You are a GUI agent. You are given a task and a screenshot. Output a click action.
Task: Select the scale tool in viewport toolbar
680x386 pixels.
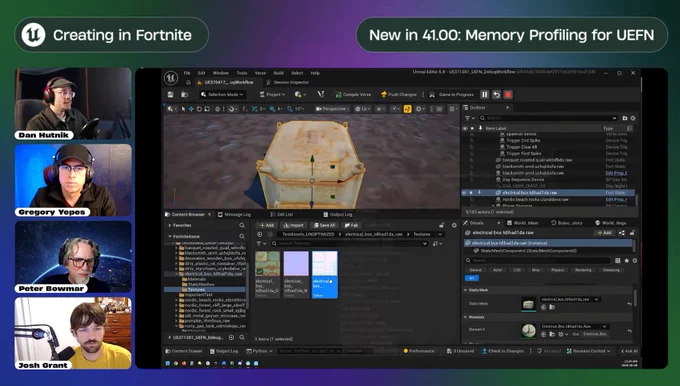[x=207, y=109]
